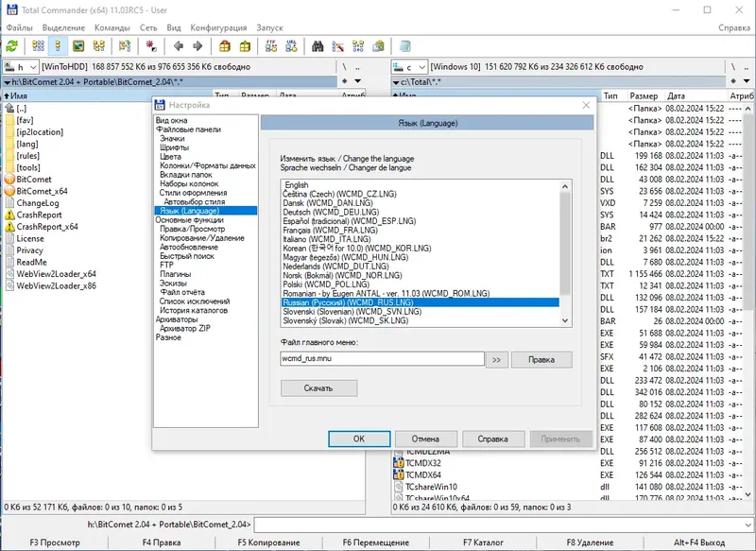The image size is (756, 551).
Task: Click the Скачать button
Action: [318, 388]
